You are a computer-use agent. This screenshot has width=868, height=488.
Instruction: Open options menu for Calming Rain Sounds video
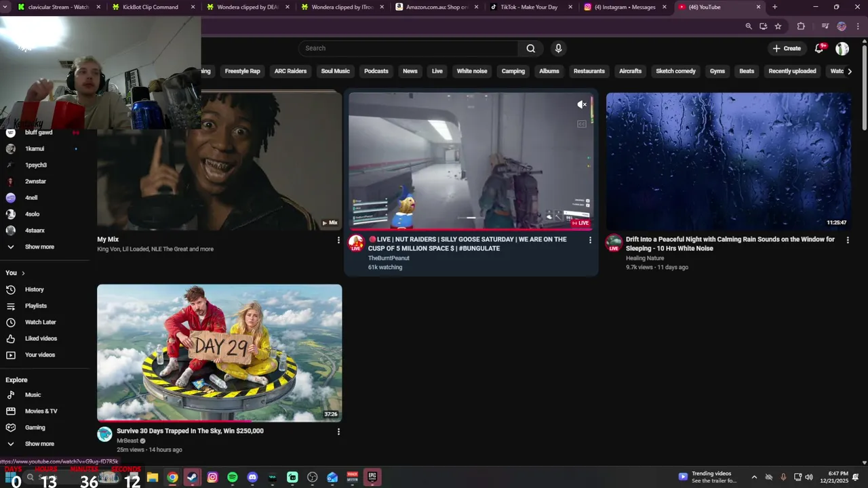coord(848,240)
